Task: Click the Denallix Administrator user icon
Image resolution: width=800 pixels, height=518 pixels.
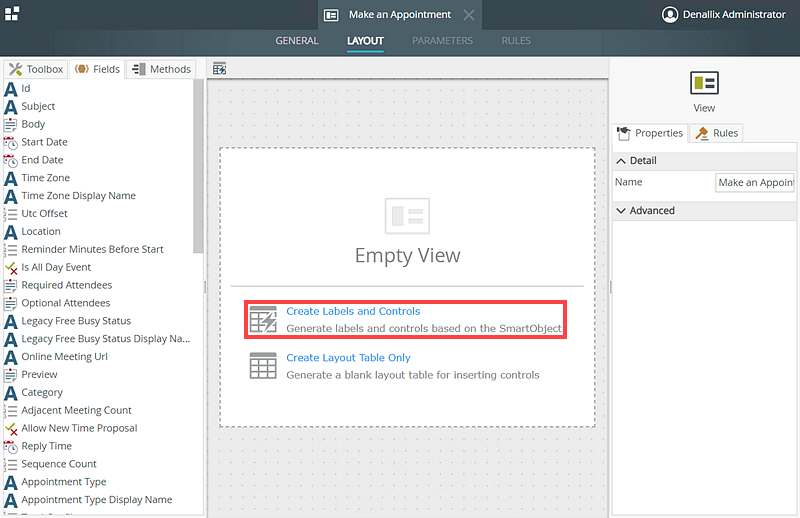Action: pos(670,15)
